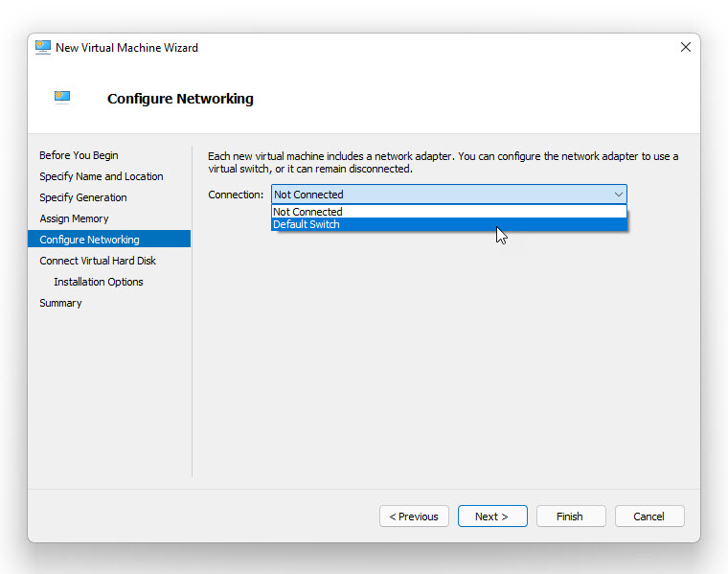Click the "Connection:" label
This screenshot has height=574, width=728.
pos(236,195)
